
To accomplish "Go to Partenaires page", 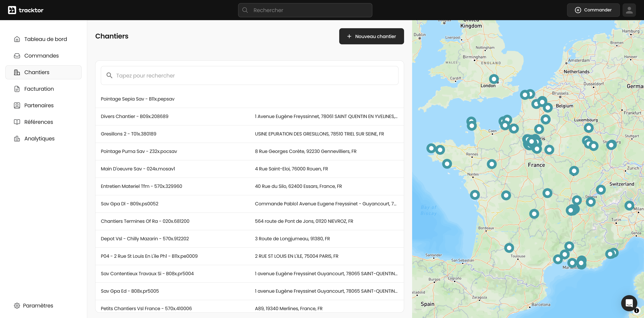I will click(44, 105).
